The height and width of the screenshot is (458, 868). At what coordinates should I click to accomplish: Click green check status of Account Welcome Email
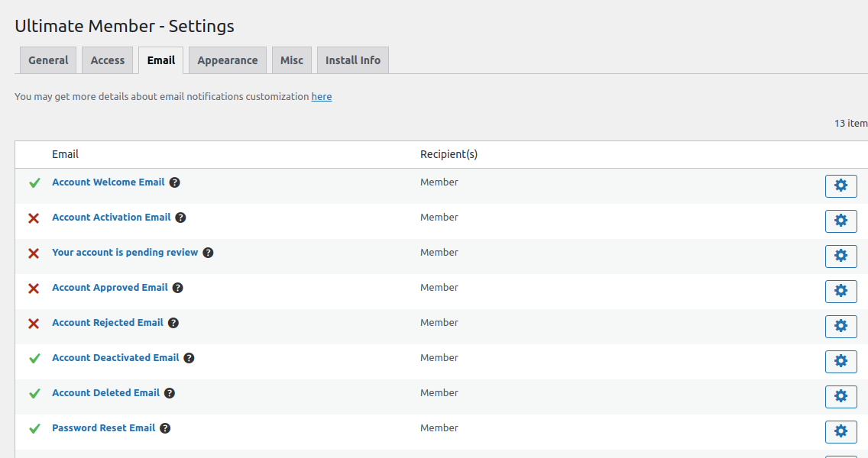pyautogui.click(x=34, y=182)
